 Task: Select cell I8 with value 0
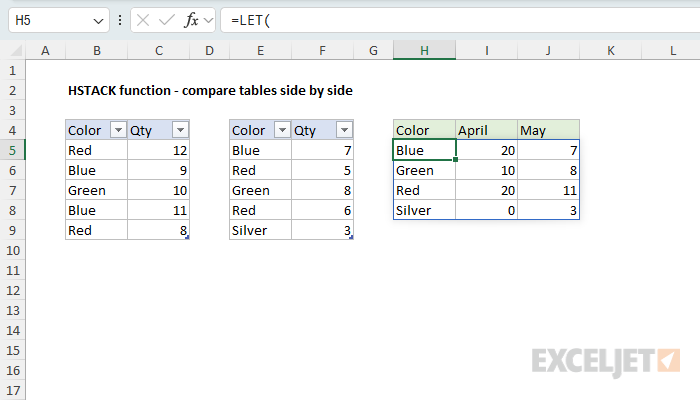point(486,210)
